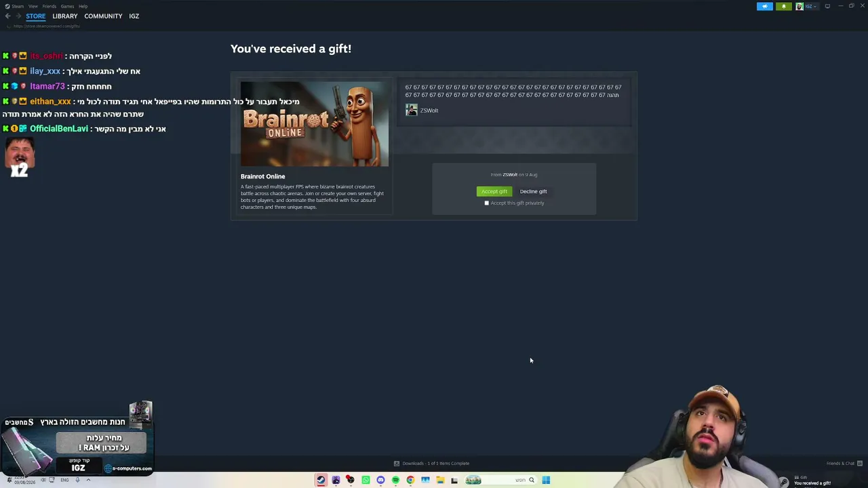This screenshot has width=868, height=488.
Task: Open WhatsApp from the taskbar
Action: point(366,480)
